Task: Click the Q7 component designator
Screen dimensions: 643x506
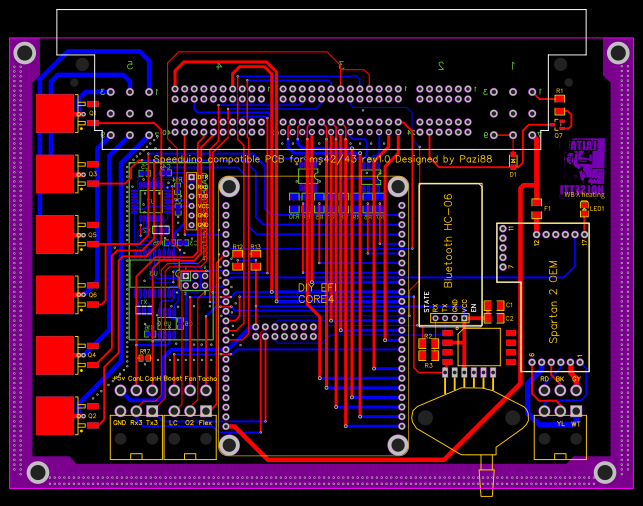Action: tap(559, 135)
